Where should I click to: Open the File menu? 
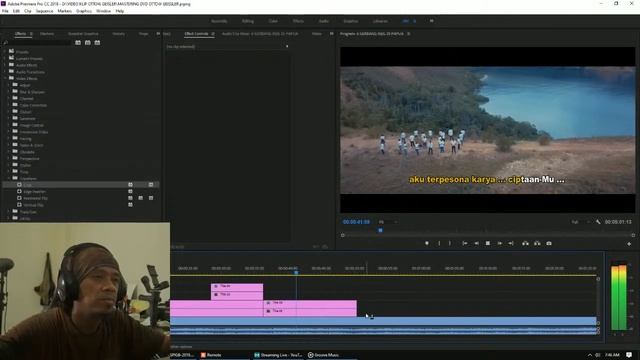click(x=5, y=11)
